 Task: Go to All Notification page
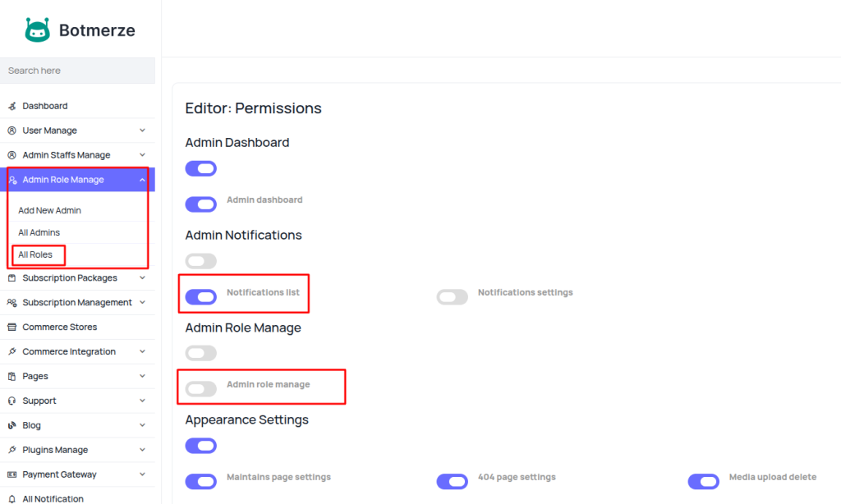pos(53,498)
